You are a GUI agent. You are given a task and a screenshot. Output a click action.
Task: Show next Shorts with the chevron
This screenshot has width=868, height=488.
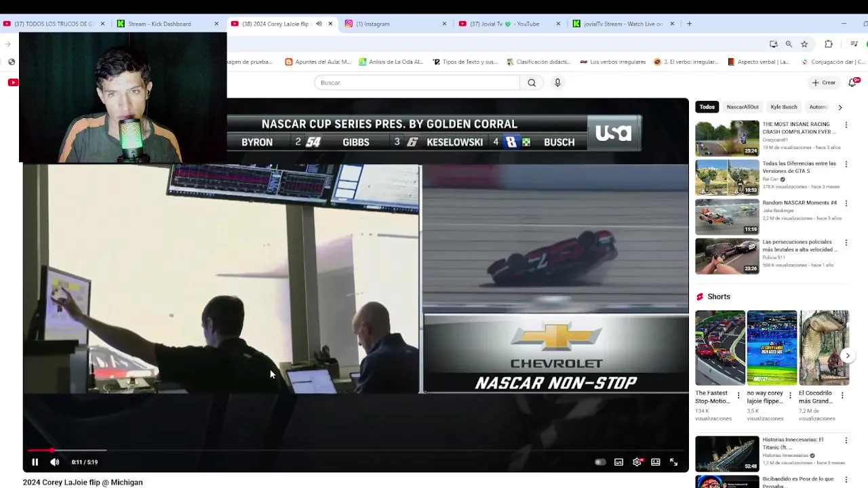click(x=847, y=355)
